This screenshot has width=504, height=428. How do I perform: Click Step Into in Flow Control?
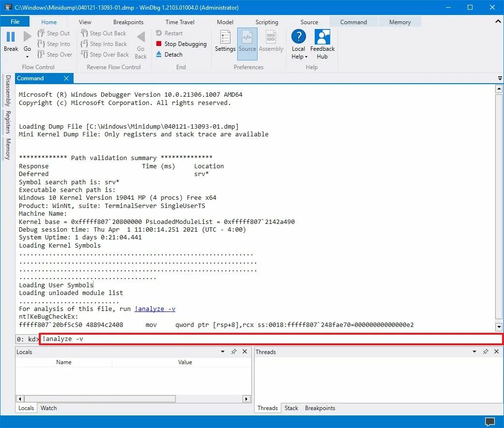coord(53,44)
